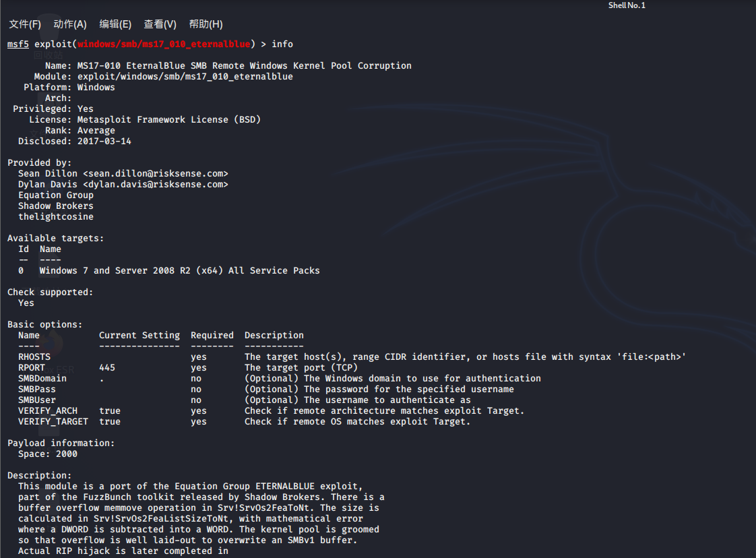This screenshot has height=558, width=756.
Task: Click the VERIFY_TARGET true setting
Action: tap(110, 422)
